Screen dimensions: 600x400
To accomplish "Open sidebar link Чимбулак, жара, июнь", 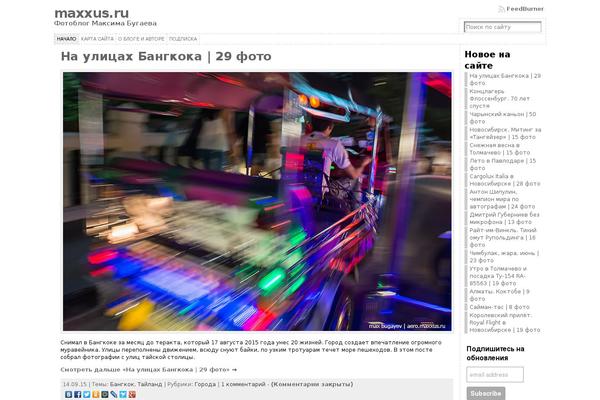I will tap(504, 256).
